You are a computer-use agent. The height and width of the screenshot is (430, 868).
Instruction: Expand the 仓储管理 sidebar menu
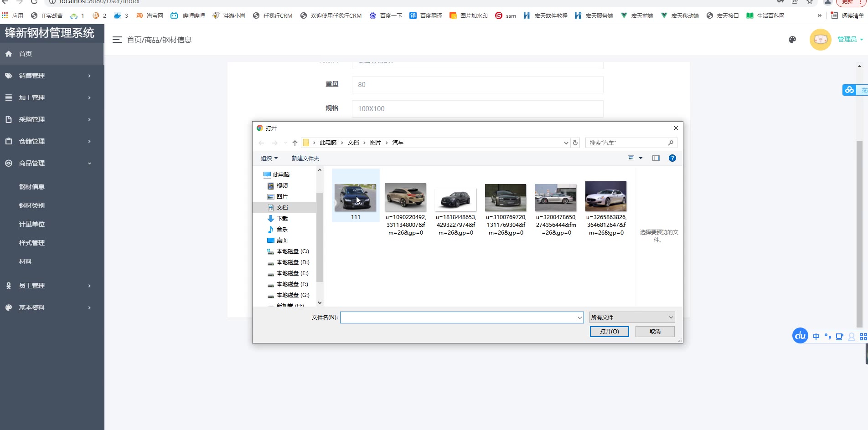point(52,141)
